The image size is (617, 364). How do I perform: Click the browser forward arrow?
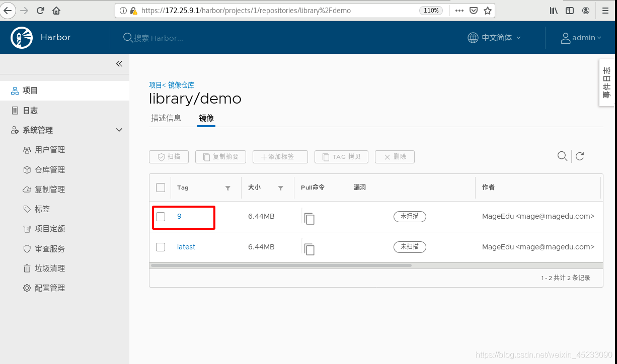[24, 10]
